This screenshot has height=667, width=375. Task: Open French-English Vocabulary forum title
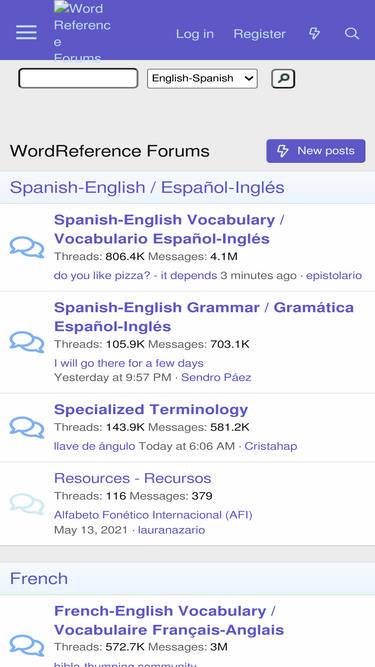(169, 620)
